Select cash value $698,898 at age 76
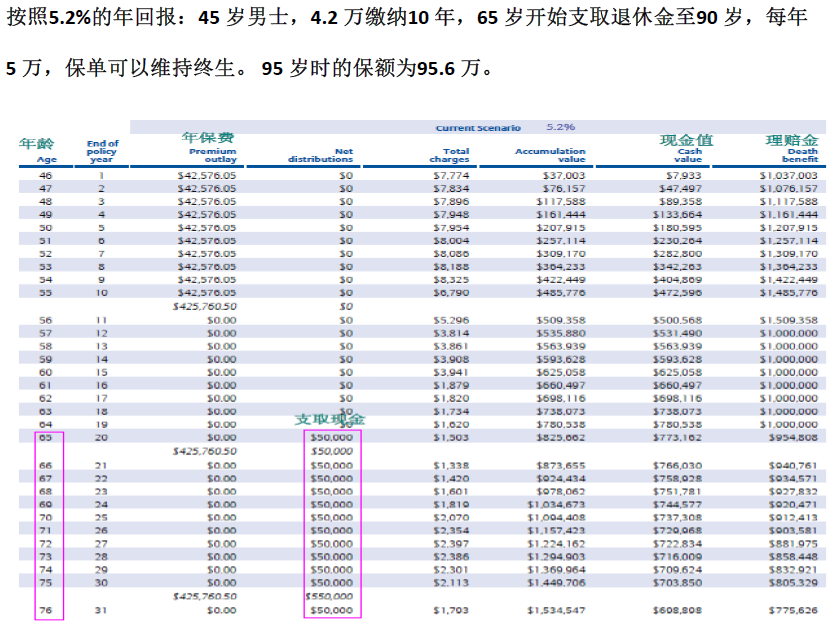The height and width of the screenshot is (630, 835). [x=678, y=611]
